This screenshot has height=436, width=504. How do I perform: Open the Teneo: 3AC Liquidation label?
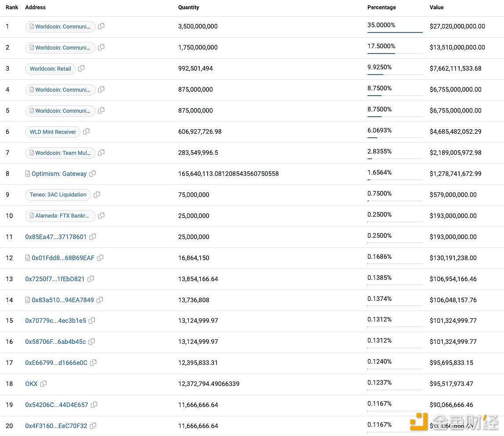tap(58, 195)
